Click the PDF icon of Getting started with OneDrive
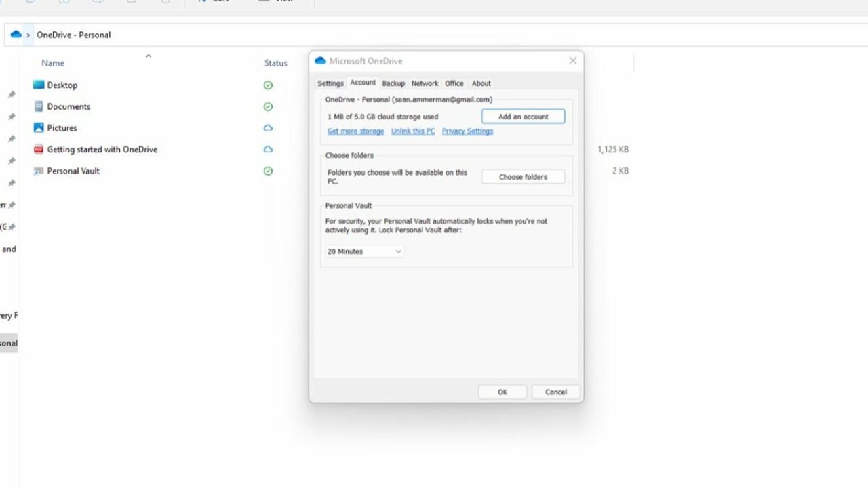 click(39, 149)
